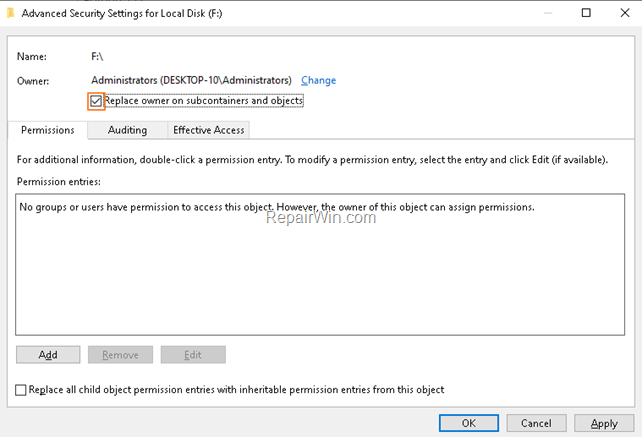The image size is (642, 437).
Task: Click the F:\ name value
Action: tap(97, 57)
